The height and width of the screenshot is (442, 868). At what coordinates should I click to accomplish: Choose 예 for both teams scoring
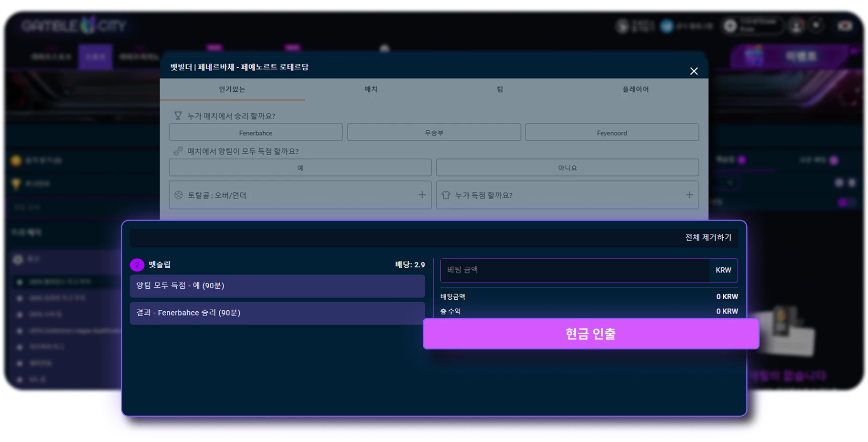click(300, 168)
